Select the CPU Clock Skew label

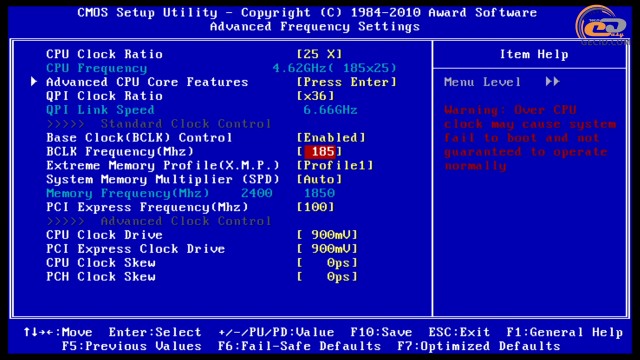click(x=101, y=262)
